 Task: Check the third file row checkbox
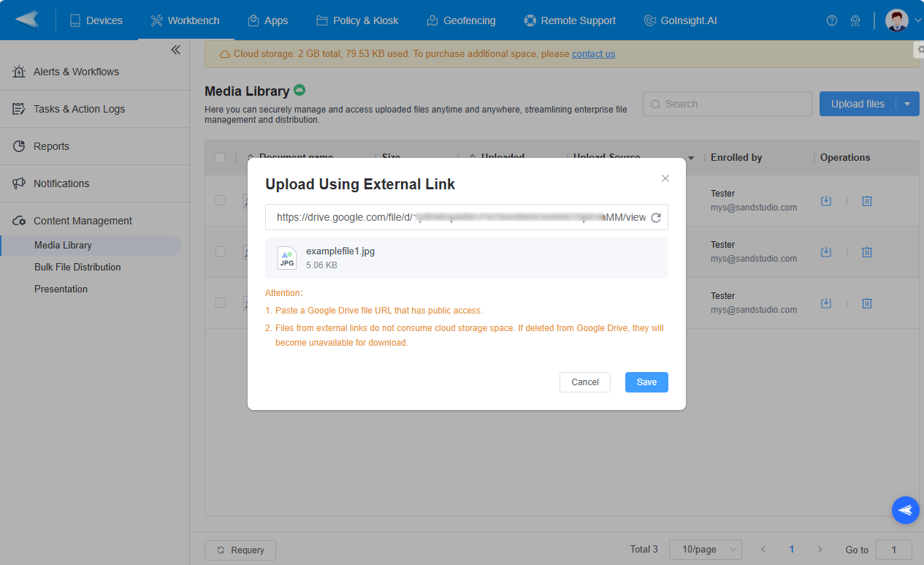220,303
